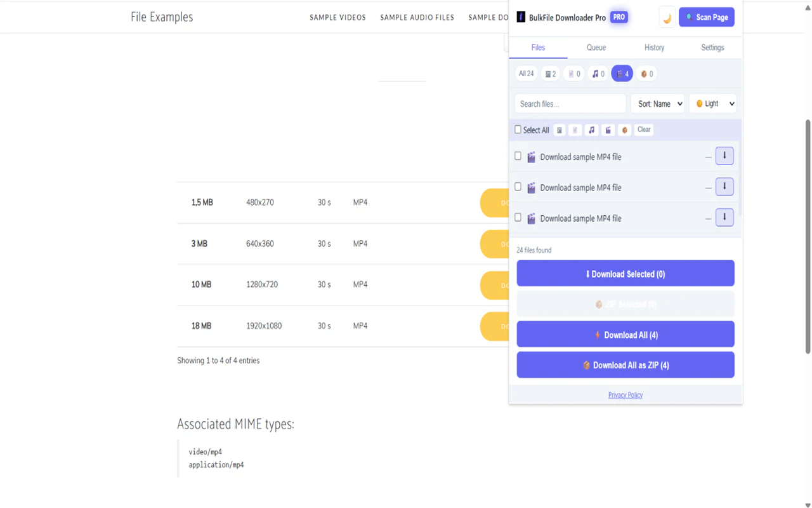Check the Select All checkbox
The height and width of the screenshot is (508, 812).
[518, 130]
